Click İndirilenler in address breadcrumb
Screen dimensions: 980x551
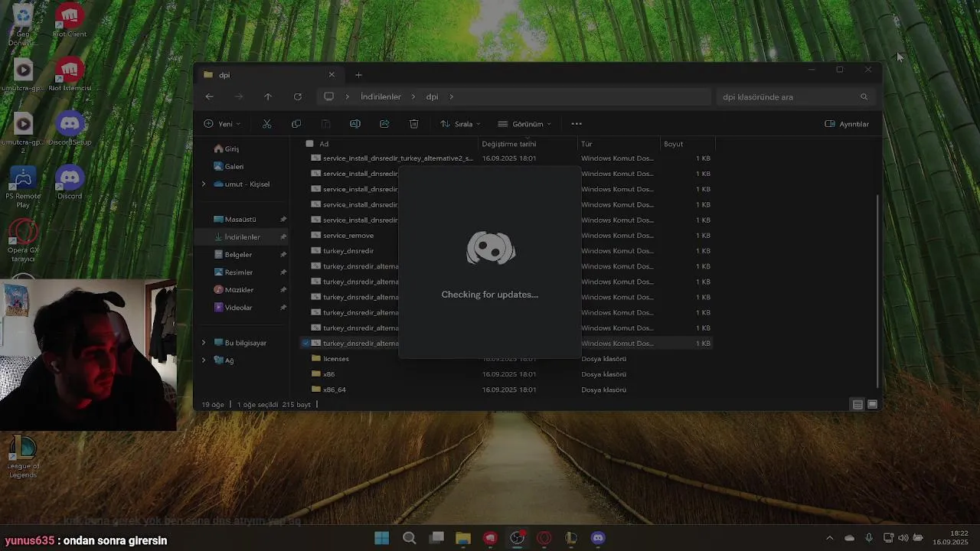[x=381, y=97]
